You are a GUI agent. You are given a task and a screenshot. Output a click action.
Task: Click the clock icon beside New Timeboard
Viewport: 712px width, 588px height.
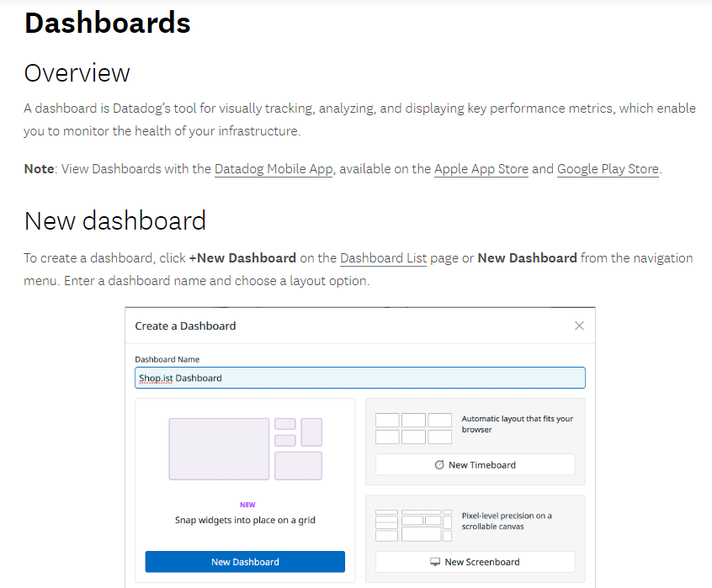point(439,465)
